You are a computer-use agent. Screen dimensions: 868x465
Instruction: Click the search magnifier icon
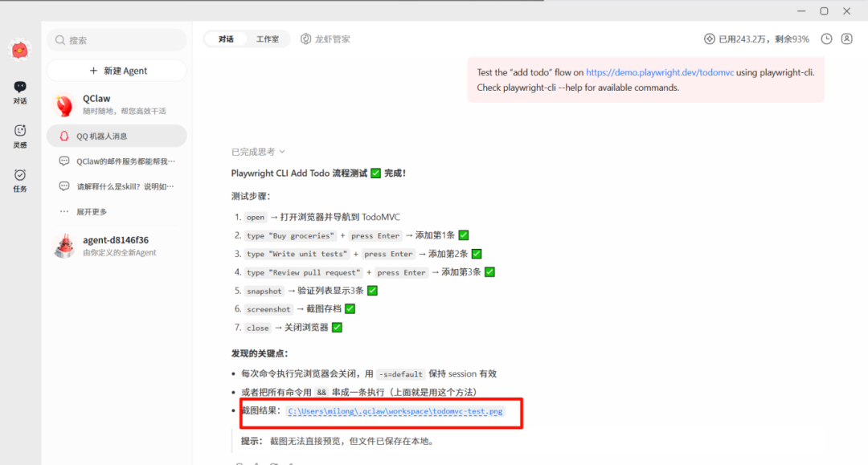60,40
